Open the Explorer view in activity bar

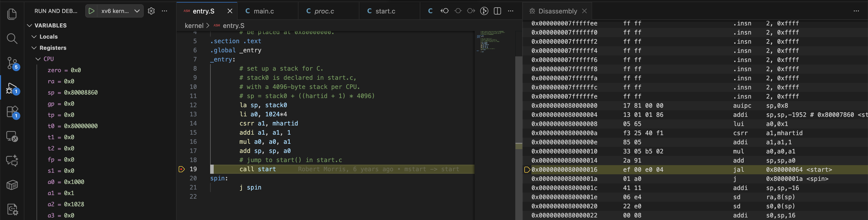point(12,14)
